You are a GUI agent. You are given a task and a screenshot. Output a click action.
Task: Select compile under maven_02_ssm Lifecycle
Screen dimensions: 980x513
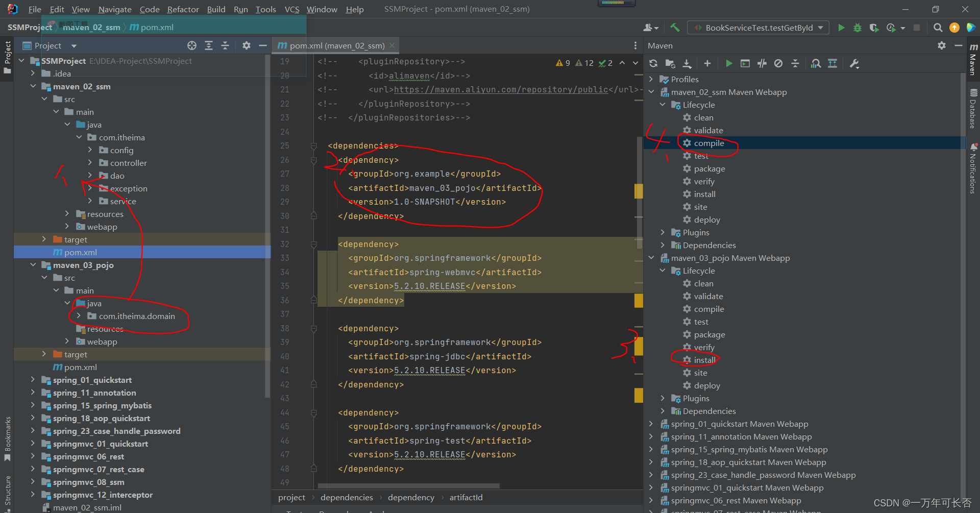click(x=708, y=143)
